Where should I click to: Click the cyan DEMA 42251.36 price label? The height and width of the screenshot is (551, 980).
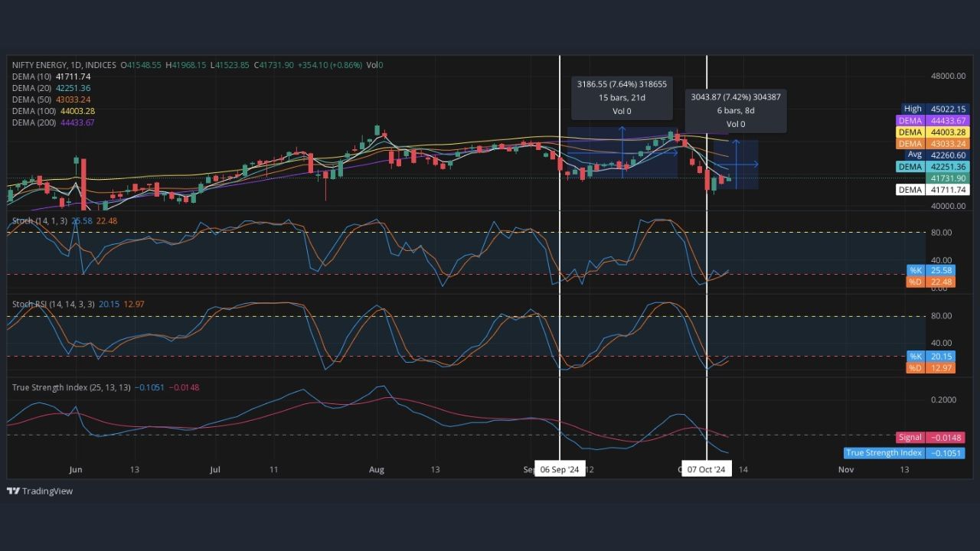click(x=932, y=166)
